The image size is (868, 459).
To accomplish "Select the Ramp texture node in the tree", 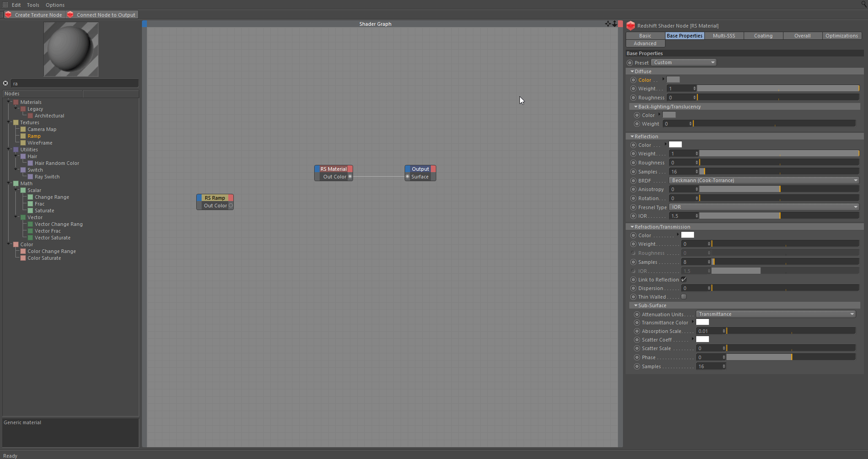I will click(x=34, y=136).
